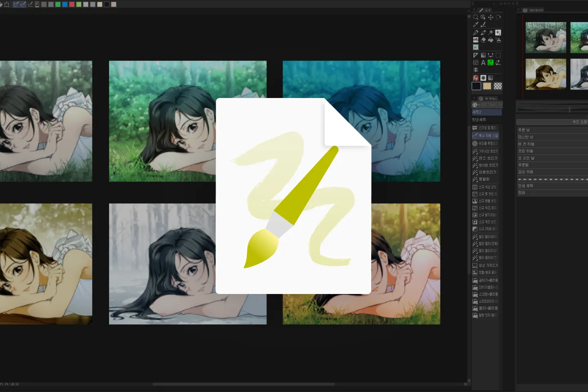Select the dotted circular arrow tool
Image resolution: width=588 pixels, height=392 pixels.
point(498,17)
